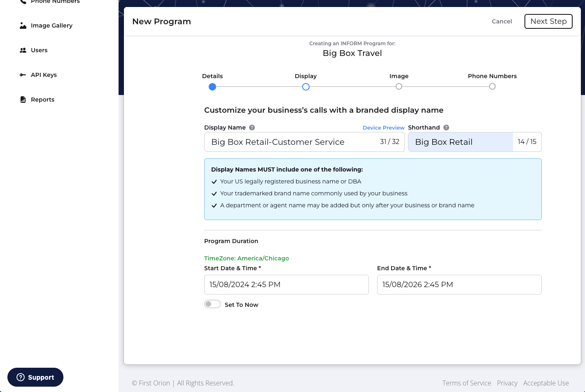Open Image Gallery in the sidebar
The height and width of the screenshot is (392, 585).
click(51, 26)
